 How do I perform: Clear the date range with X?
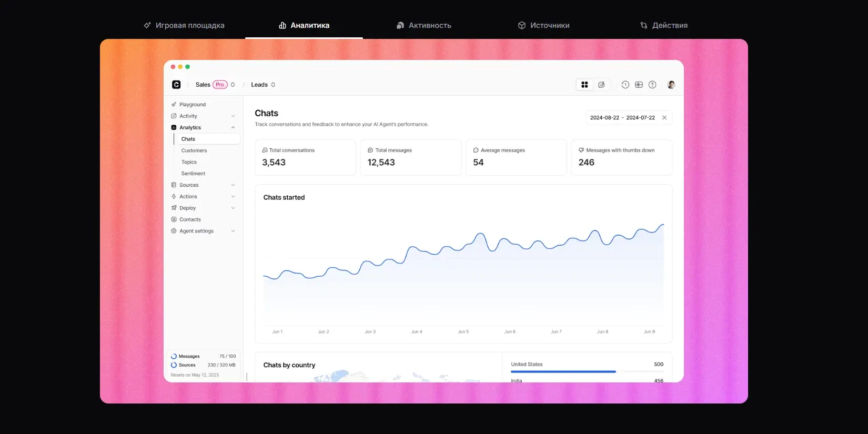click(x=664, y=118)
